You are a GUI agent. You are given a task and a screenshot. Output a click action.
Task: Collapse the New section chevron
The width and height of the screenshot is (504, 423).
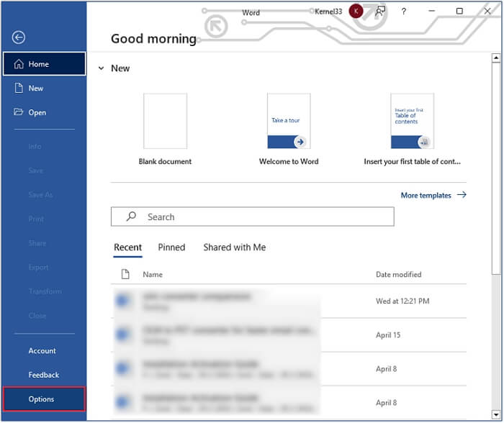click(101, 68)
